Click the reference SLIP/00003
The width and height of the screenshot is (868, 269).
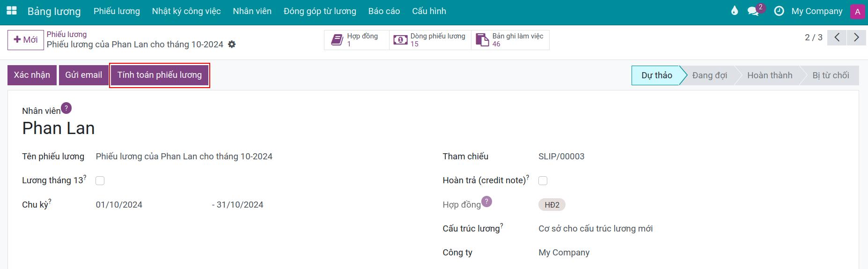(561, 157)
